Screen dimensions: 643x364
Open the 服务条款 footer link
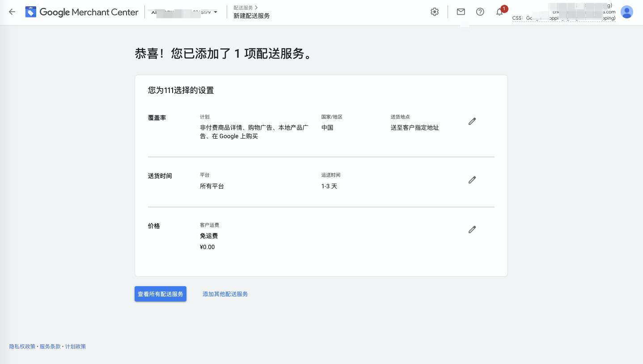[50, 347]
